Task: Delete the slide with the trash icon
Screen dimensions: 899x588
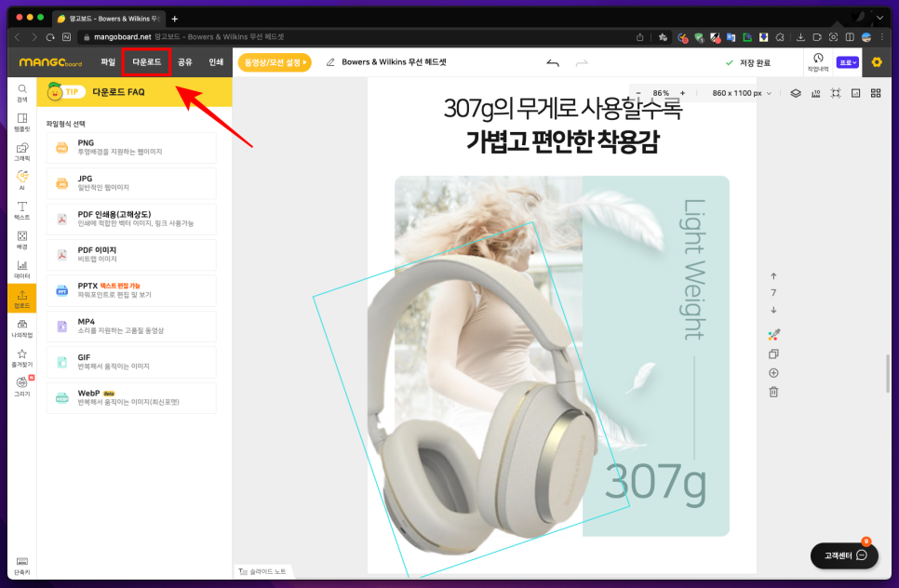Action: pyautogui.click(x=773, y=392)
